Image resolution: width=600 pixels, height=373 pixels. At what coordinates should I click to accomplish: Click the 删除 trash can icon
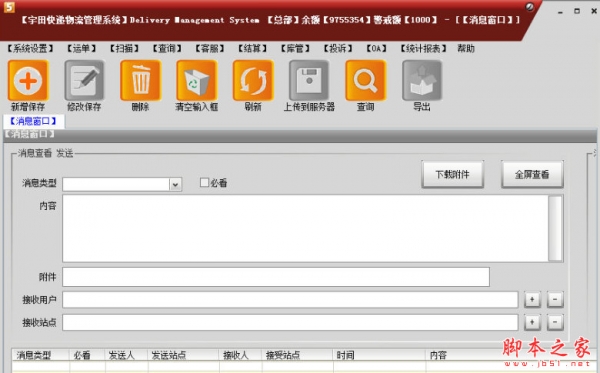[140, 80]
